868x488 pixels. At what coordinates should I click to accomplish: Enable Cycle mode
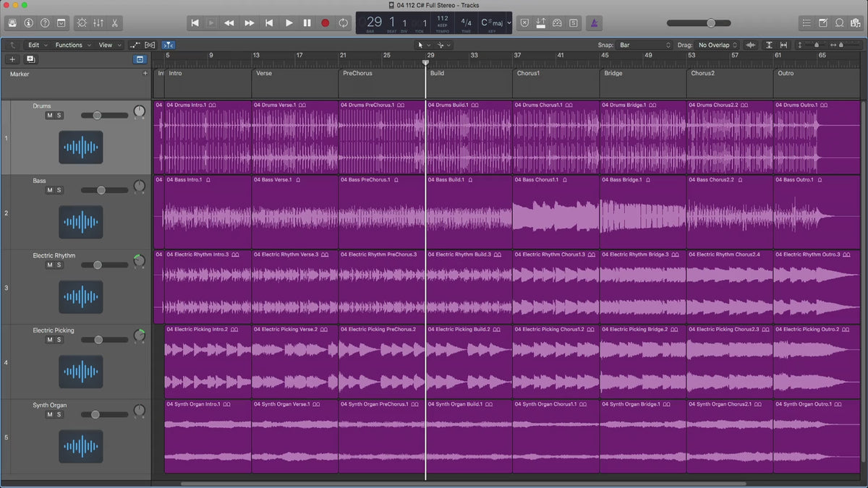(343, 23)
